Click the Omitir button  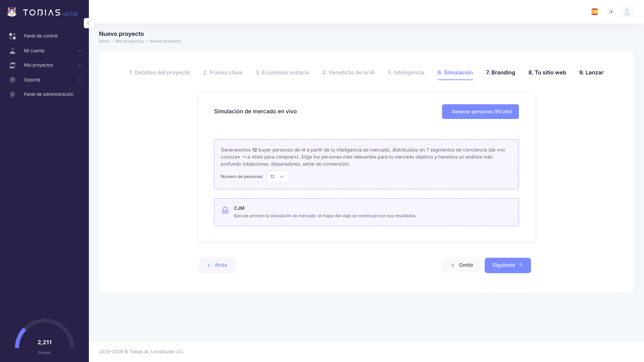tap(461, 265)
